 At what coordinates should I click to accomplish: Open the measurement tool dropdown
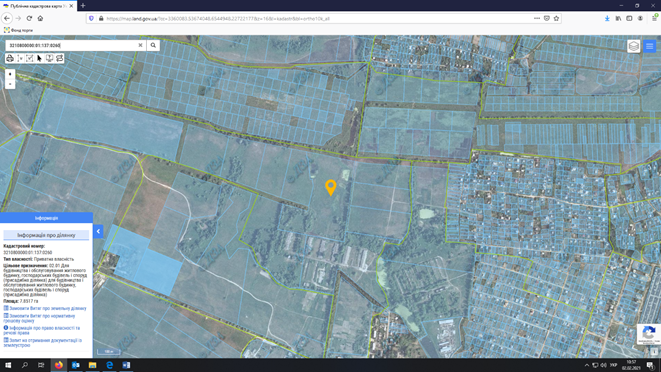(x=20, y=58)
